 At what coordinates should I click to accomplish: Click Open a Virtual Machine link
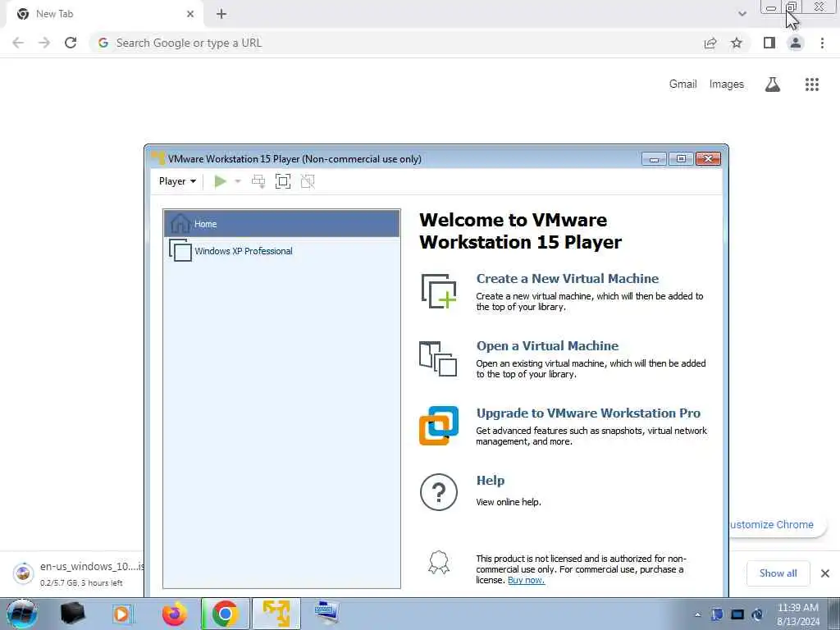coord(547,345)
